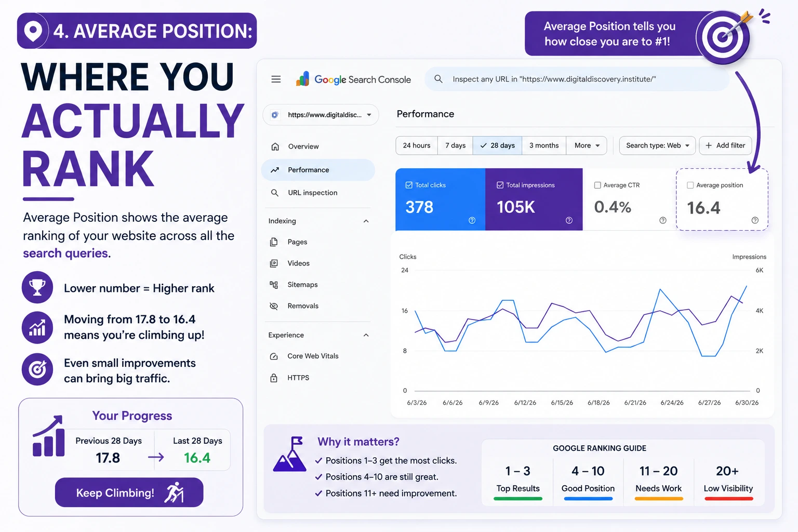
Task: Click the URL inspection search field
Action: pos(577,79)
